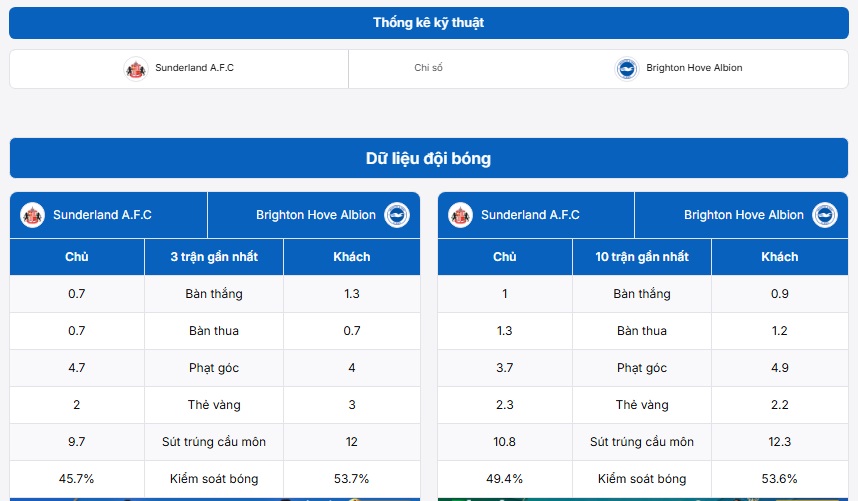Click Brighton crest in the technical stats header
The width and height of the screenshot is (858, 501).
pyautogui.click(x=627, y=69)
